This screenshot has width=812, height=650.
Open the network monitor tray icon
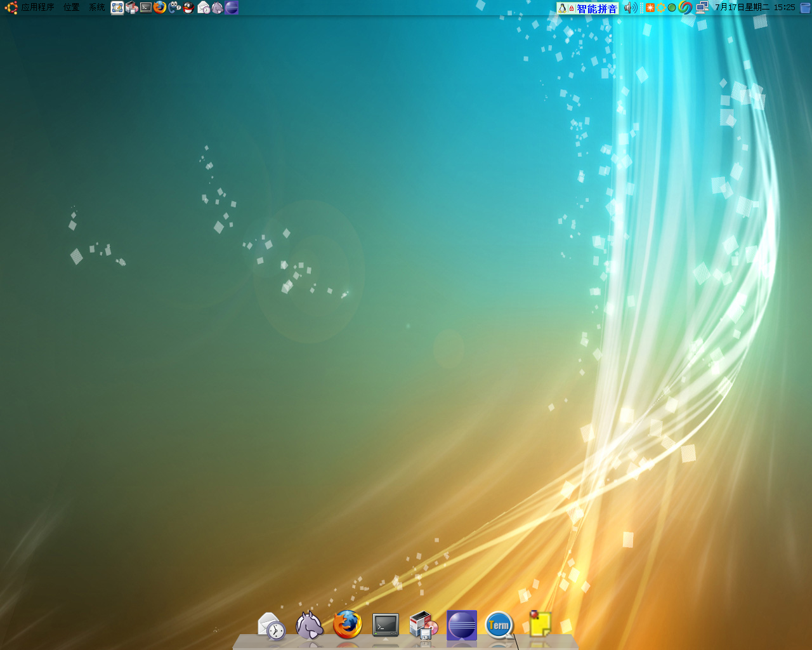click(702, 8)
